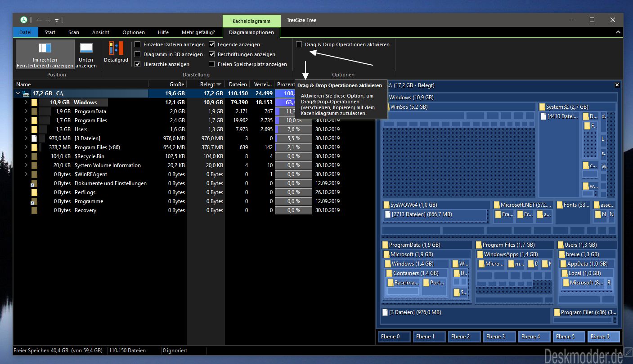Screen dimensions: 633x364
Task: Uncheck 'Hierarchie anzeigen' checkbox
Action: 138,64
